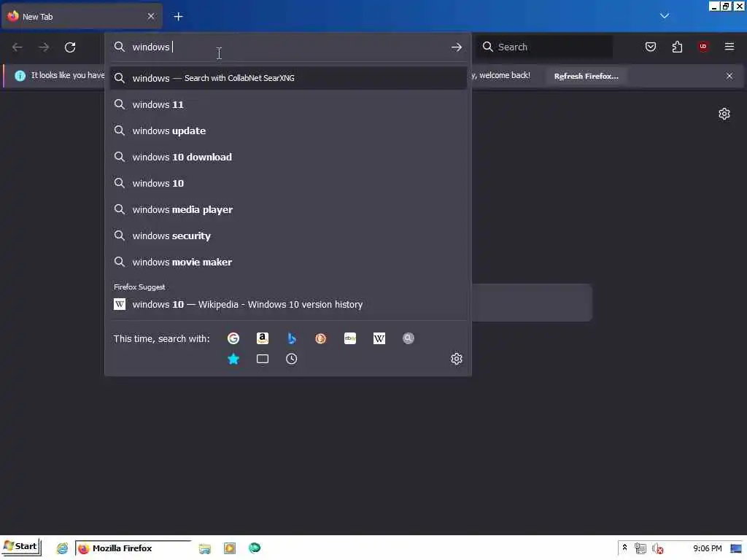Open Wikipedia Windows 10 version history suggestion
The width and height of the screenshot is (747, 560).
pos(288,304)
